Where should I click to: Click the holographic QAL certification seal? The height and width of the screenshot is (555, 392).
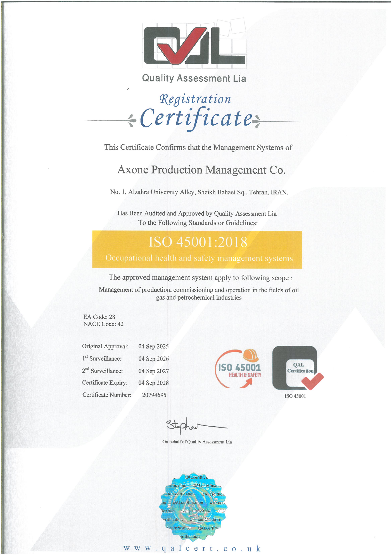coord(194,507)
